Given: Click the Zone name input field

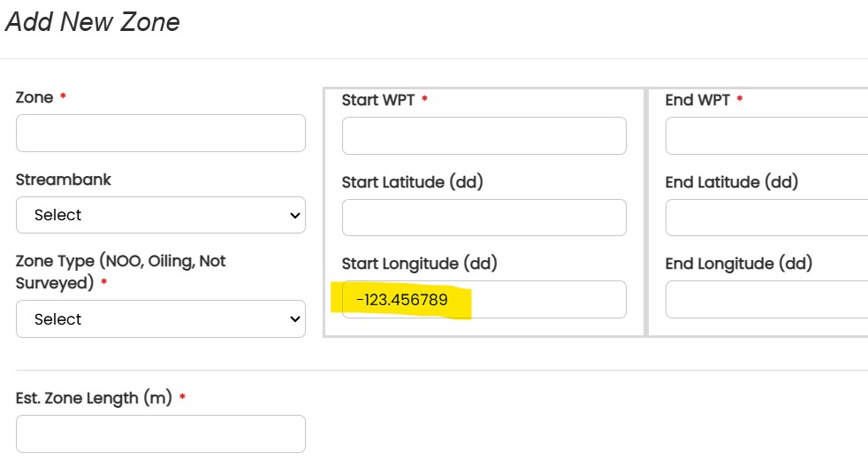Looking at the screenshot, I should (x=161, y=133).
